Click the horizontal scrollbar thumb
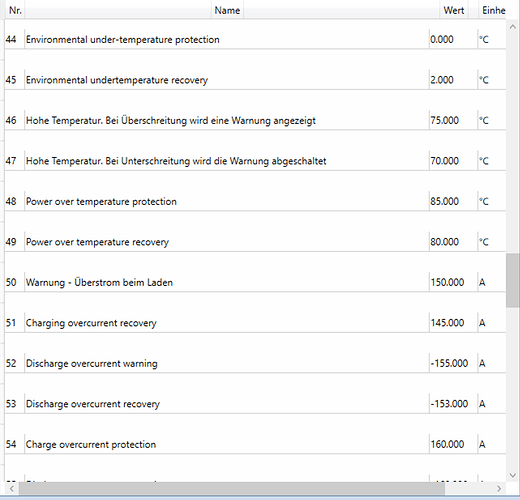520x500 pixels. click(x=232, y=489)
